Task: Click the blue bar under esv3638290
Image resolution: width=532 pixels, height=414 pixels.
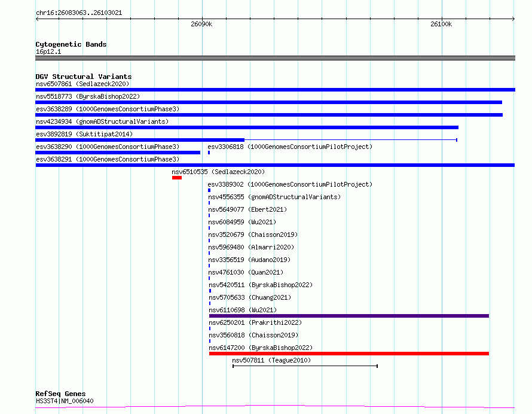Action: 118,153
